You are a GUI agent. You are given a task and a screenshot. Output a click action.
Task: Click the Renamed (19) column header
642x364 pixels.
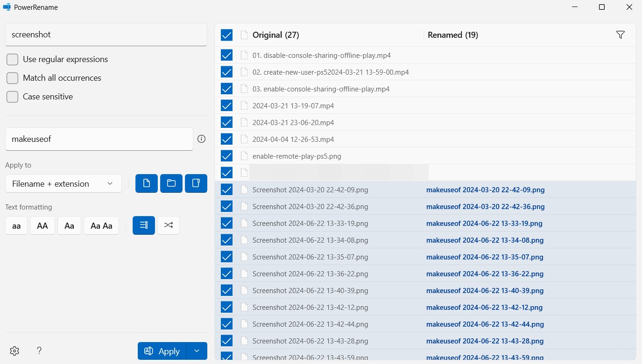pos(453,35)
